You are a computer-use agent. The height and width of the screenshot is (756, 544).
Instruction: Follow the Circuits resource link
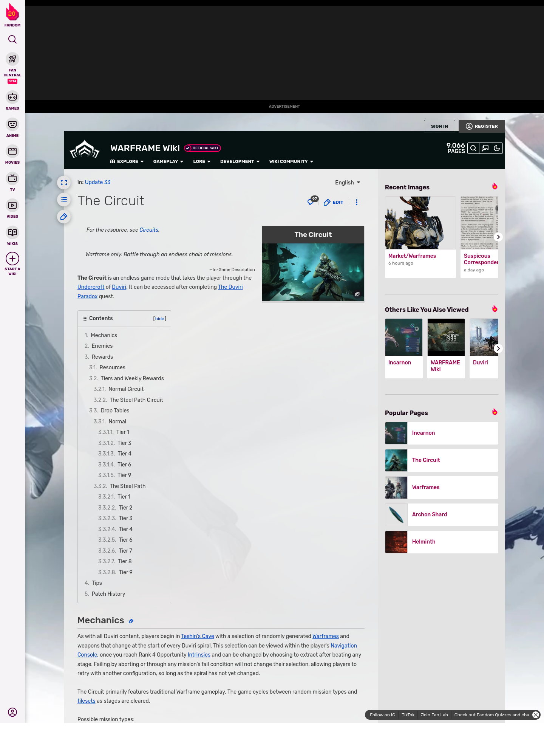[149, 230]
